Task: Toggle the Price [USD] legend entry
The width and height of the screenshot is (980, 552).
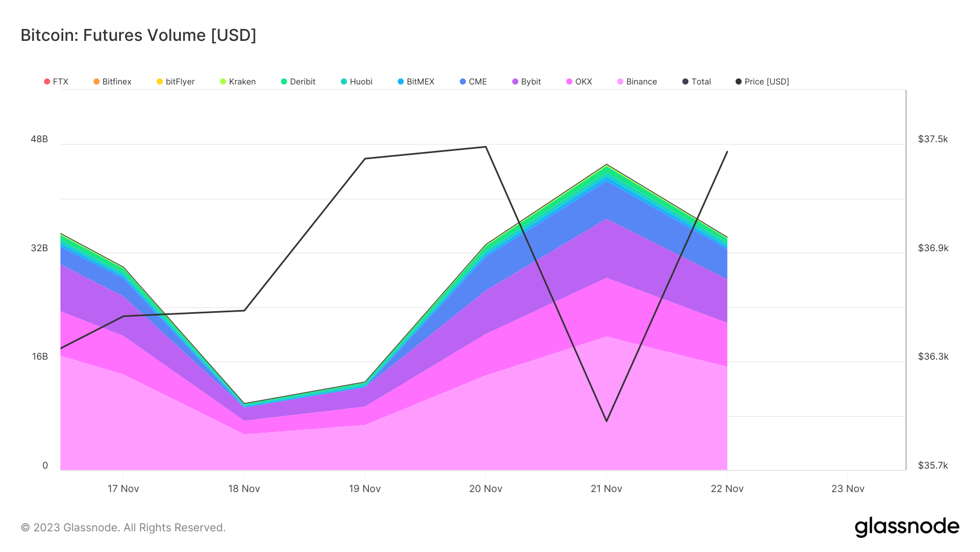Action: tap(762, 82)
